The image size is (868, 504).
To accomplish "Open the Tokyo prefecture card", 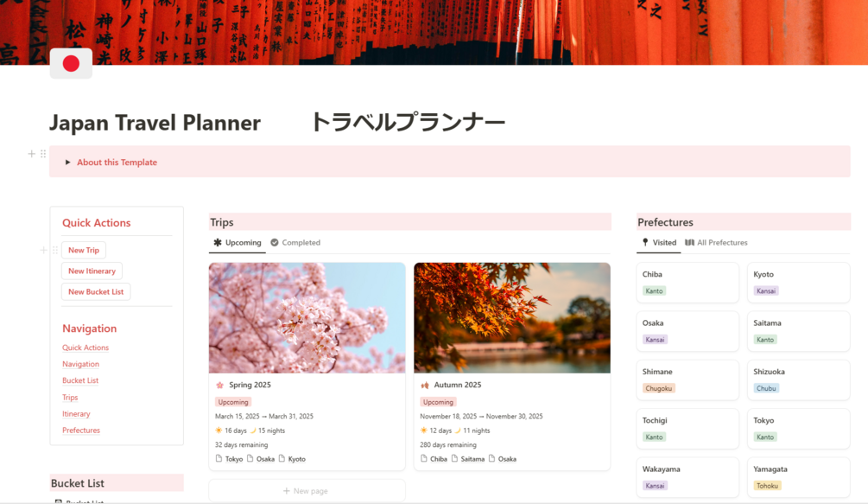I will click(798, 429).
